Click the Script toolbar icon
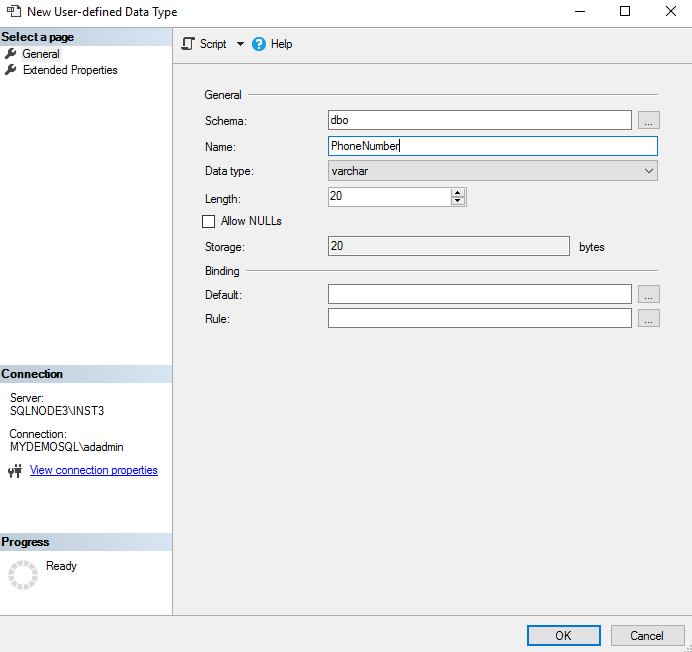 pos(189,44)
